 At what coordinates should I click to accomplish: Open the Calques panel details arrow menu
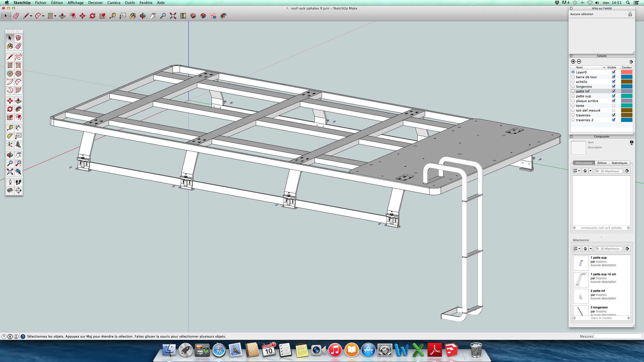click(631, 62)
